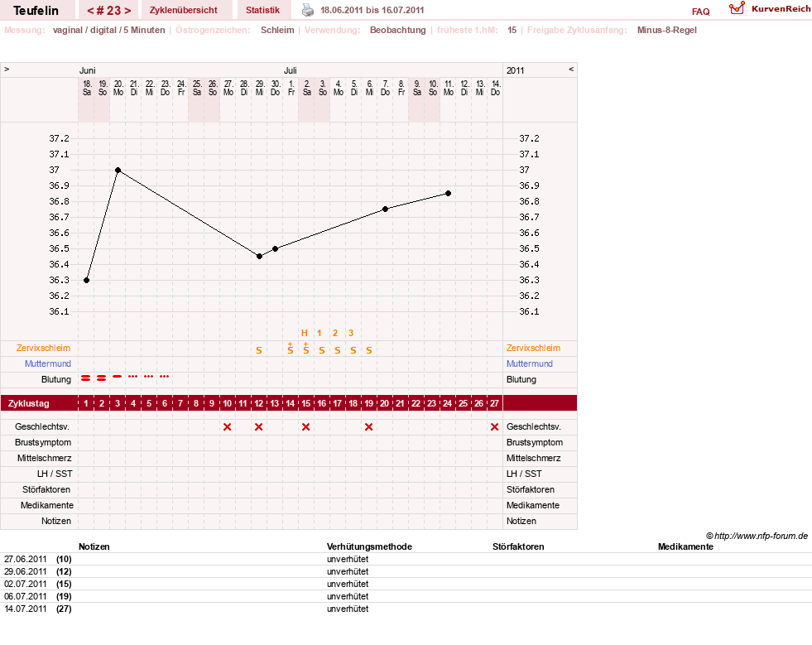Click mucus S+ symbol on cycle day 15
Image resolution: width=812 pixels, height=645 pixels.
point(306,348)
